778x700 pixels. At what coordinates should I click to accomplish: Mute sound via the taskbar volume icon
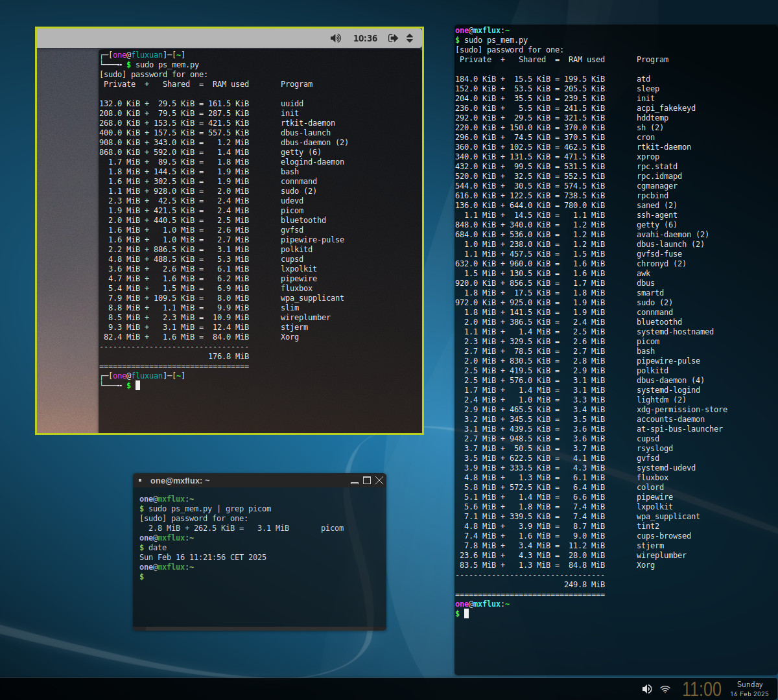pyautogui.click(x=646, y=689)
